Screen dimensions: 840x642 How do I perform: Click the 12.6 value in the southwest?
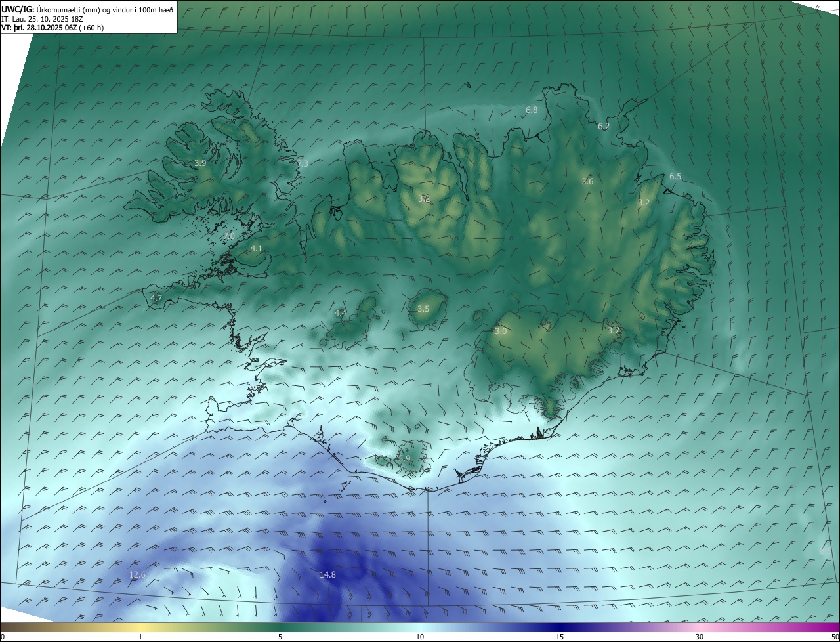point(137,575)
